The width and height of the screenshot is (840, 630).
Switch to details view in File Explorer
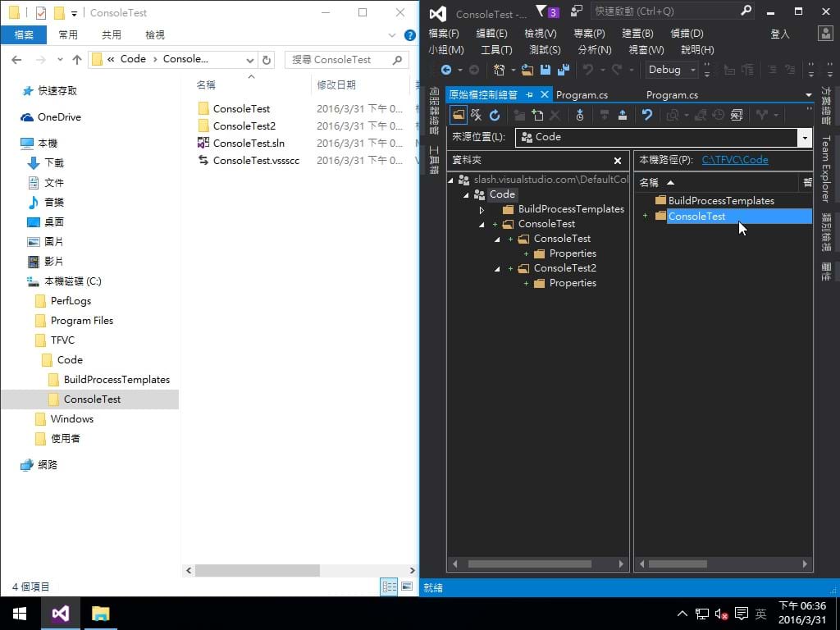point(390,587)
